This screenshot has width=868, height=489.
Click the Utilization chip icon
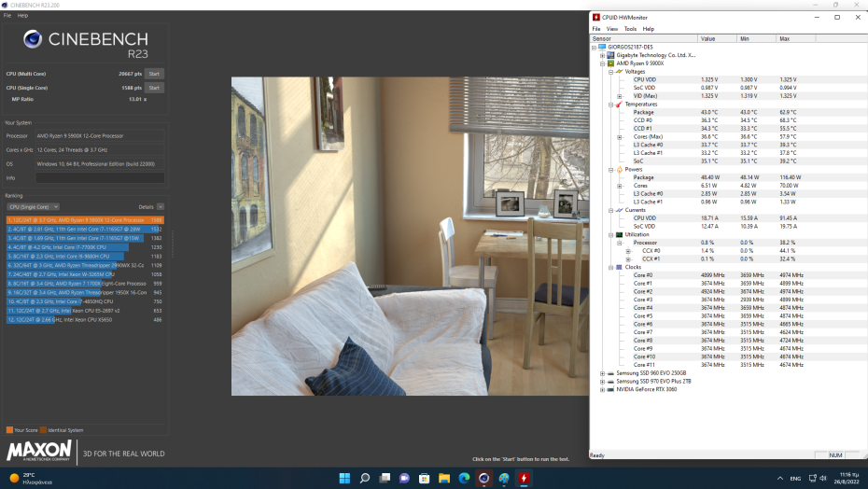point(619,234)
